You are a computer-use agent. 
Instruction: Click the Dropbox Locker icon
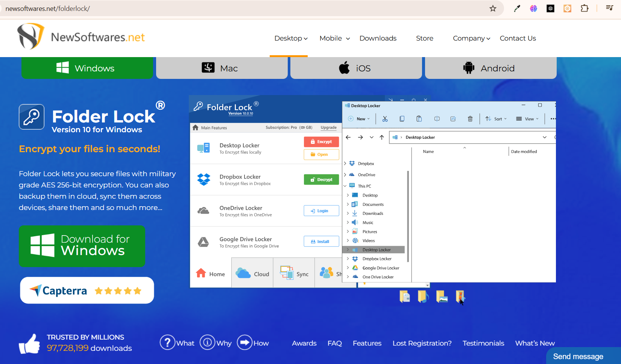(204, 180)
